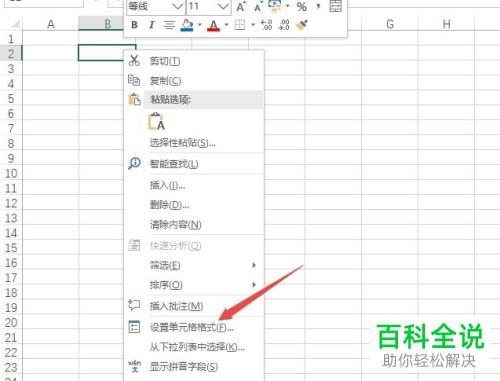The width and height of the screenshot is (500, 381).
Task: Open the font color dropdown arrow
Action: click(x=226, y=25)
